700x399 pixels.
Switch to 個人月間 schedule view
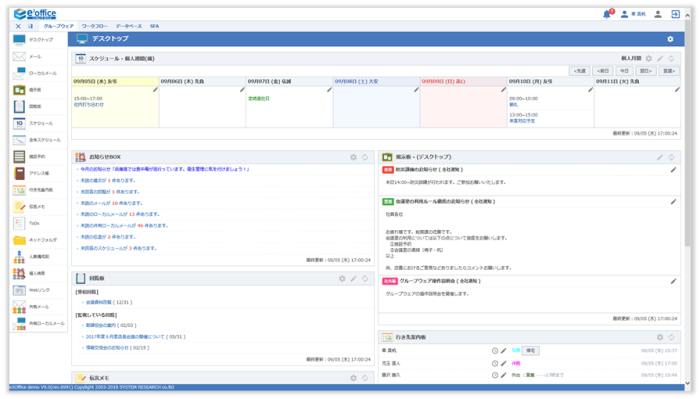pos(631,58)
